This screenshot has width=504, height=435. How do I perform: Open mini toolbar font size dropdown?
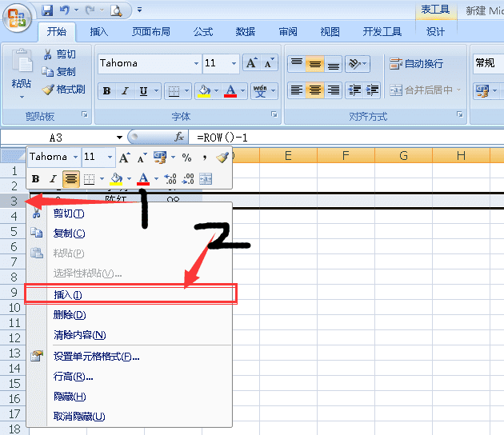click(110, 157)
